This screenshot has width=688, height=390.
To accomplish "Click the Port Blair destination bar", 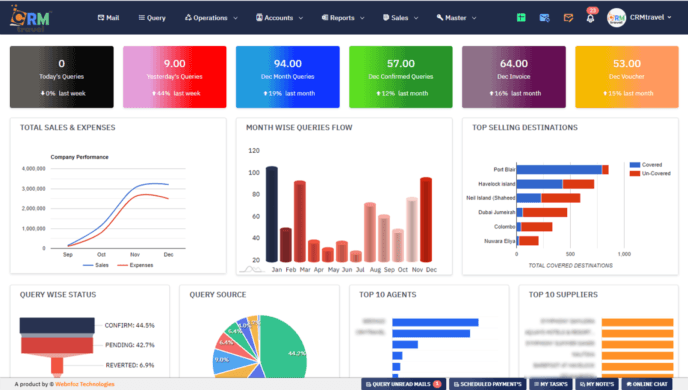I will [x=563, y=169].
